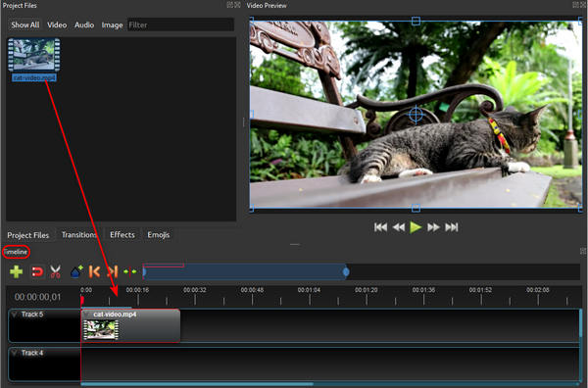Click the top center transform handle in preview
The width and height of the screenshot is (588, 388).
416,21
